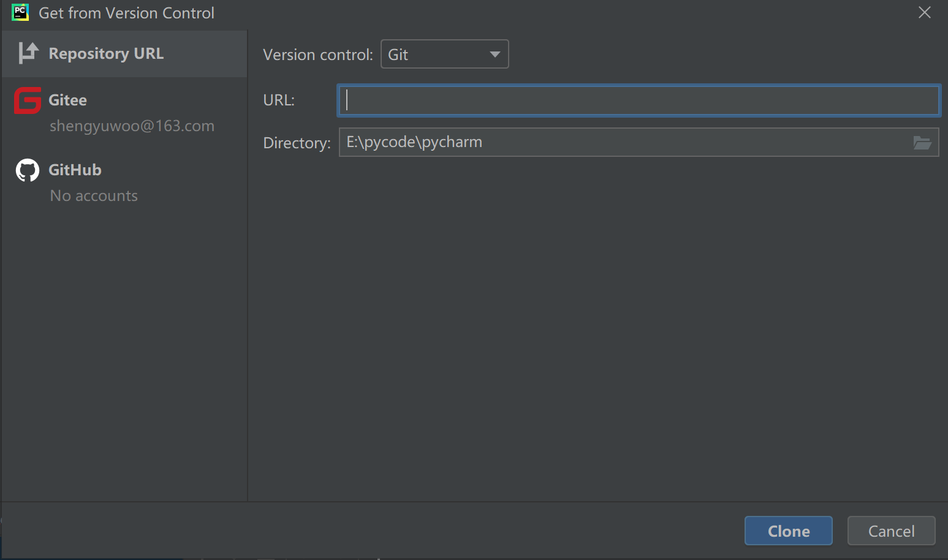Close the Get from Version Control dialog
Screen dimensions: 948x560
click(x=924, y=12)
